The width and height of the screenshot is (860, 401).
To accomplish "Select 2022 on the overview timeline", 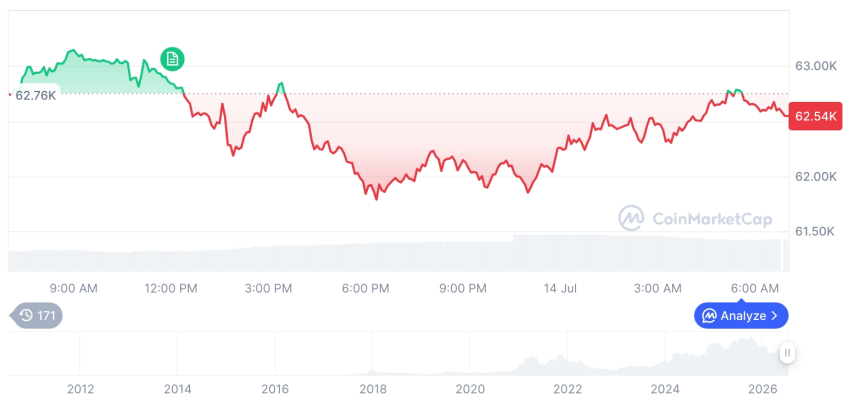I will (567, 389).
